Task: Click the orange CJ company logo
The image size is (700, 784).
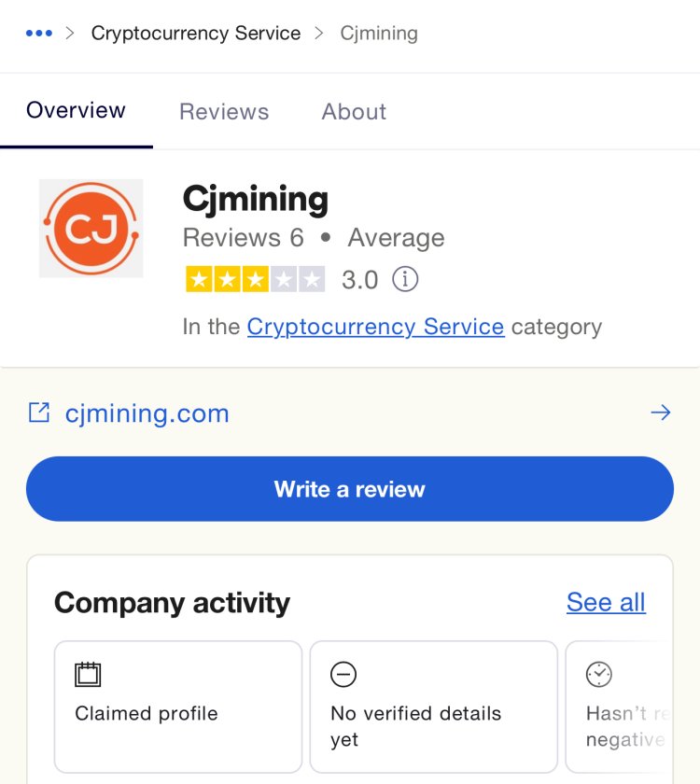Action: pos(91,229)
